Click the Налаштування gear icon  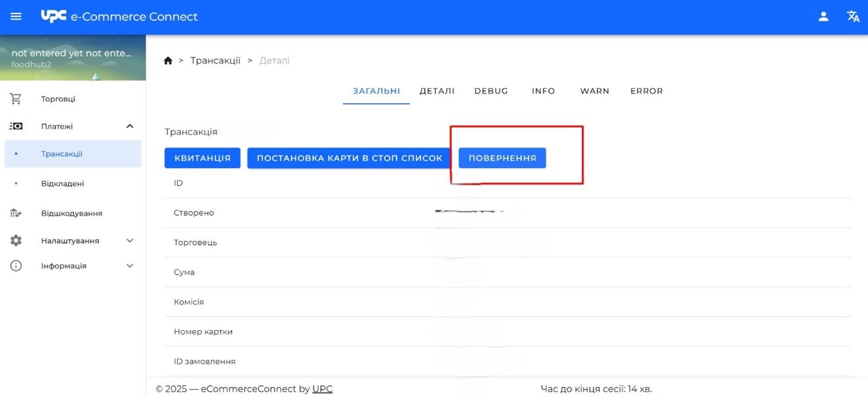pyautogui.click(x=16, y=240)
